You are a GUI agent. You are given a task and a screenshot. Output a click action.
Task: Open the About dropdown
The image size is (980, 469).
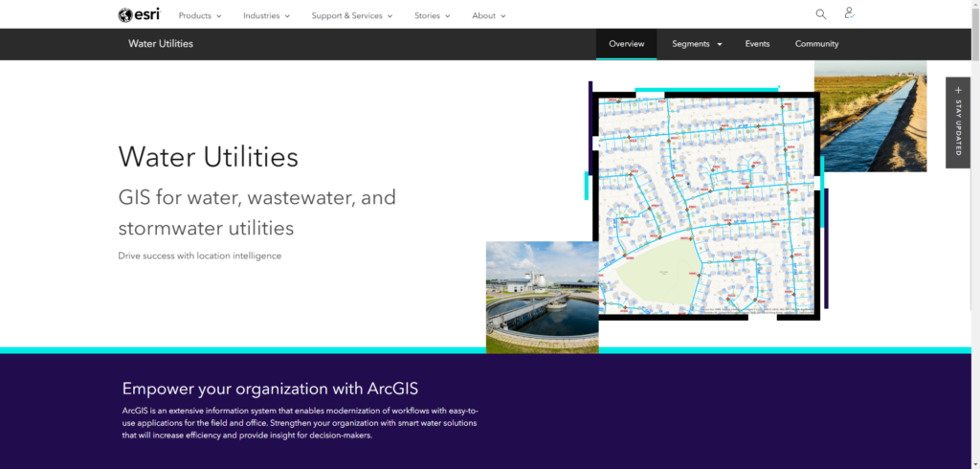pyautogui.click(x=489, y=15)
